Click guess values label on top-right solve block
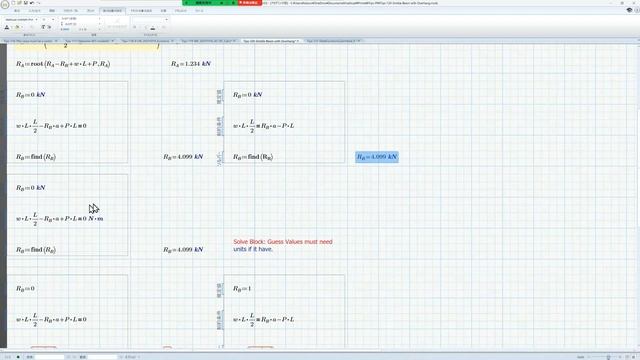The height and width of the screenshot is (360, 640). [220, 96]
